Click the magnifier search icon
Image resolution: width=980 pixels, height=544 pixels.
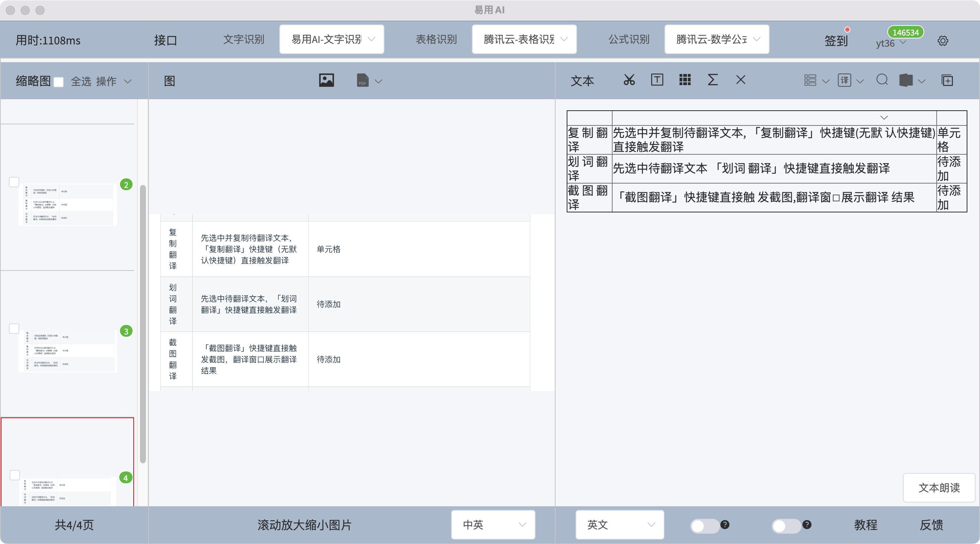[x=882, y=80]
